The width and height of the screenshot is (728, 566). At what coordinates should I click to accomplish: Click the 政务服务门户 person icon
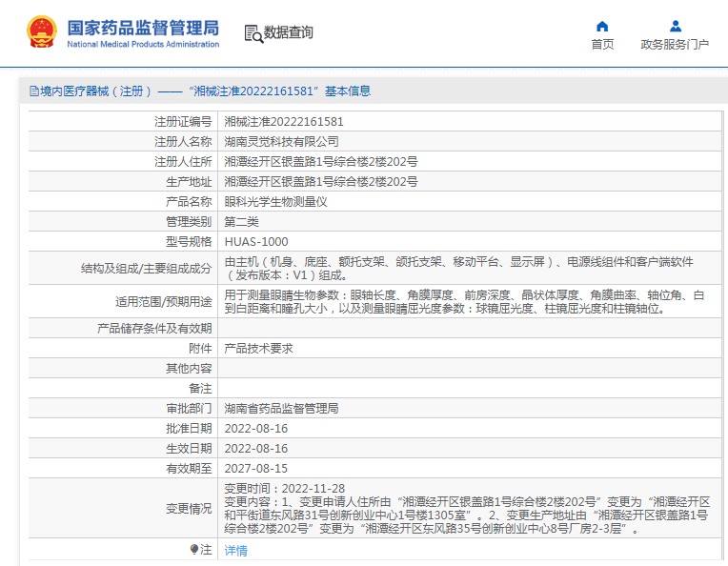(676, 26)
